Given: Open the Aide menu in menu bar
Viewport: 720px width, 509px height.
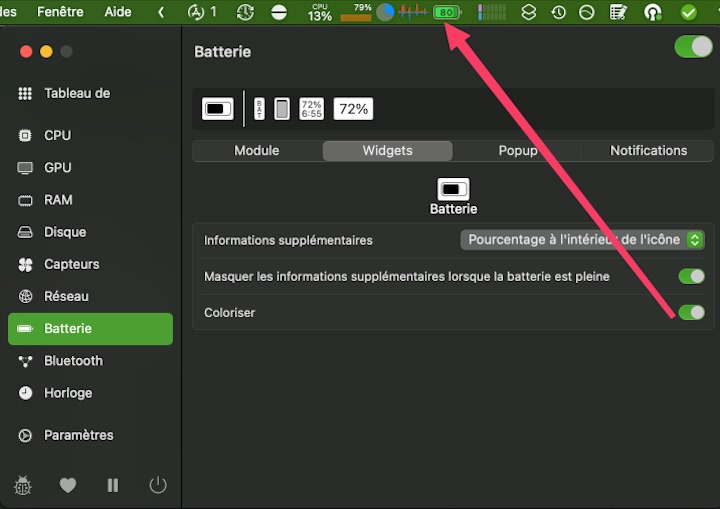Looking at the screenshot, I should tap(118, 12).
